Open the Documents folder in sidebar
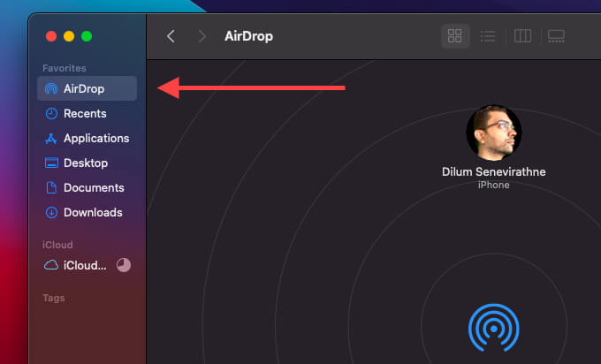Screen dimensions: 601x364 tap(87, 188)
